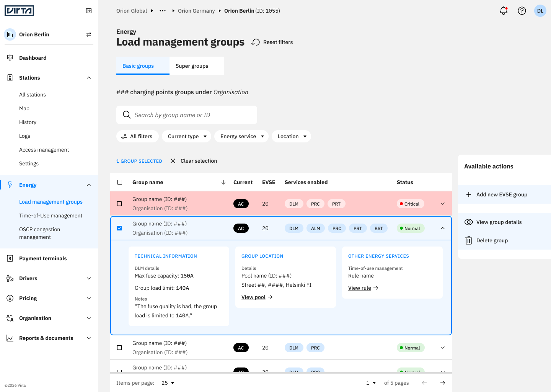This screenshot has height=392, width=551.
Task: Expand the third group row chevron
Action: (443, 348)
